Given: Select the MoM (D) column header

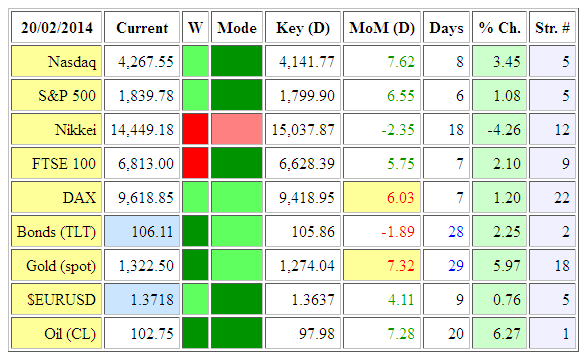Looking at the screenshot, I should (x=382, y=27).
